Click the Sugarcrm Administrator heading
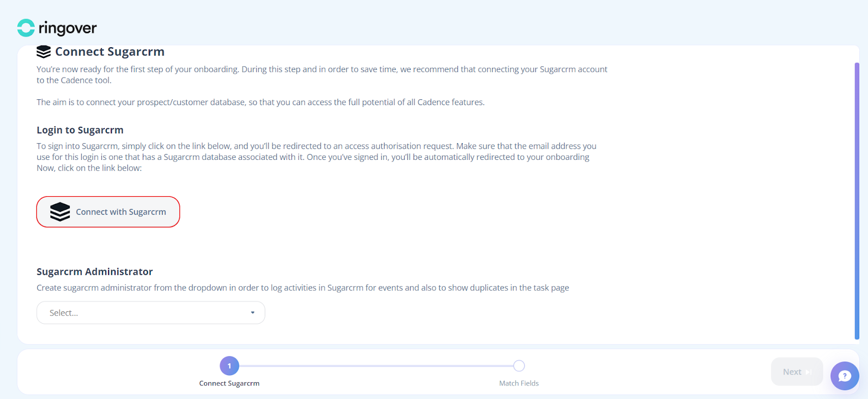The height and width of the screenshot is (399, 868). [x=95, y=272]
